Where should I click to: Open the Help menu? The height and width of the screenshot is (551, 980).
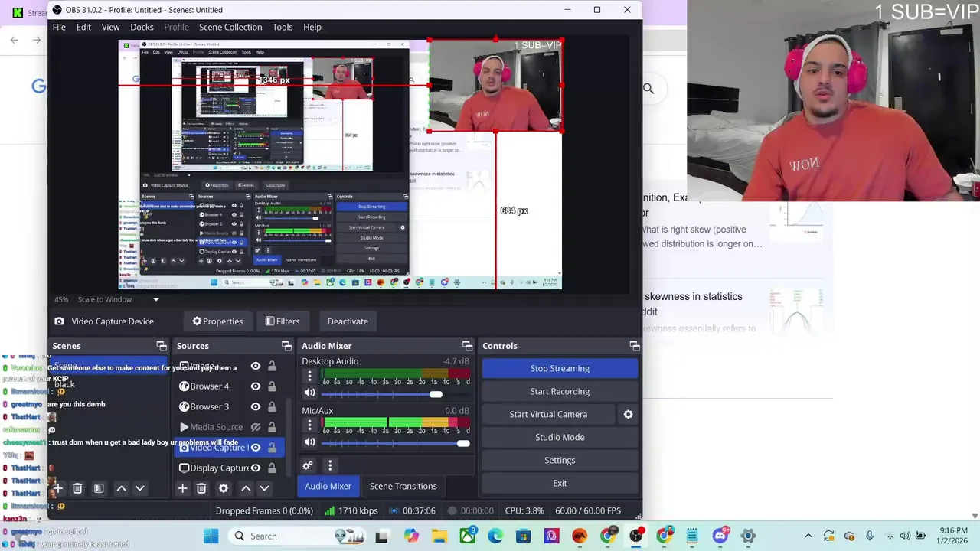312,27
